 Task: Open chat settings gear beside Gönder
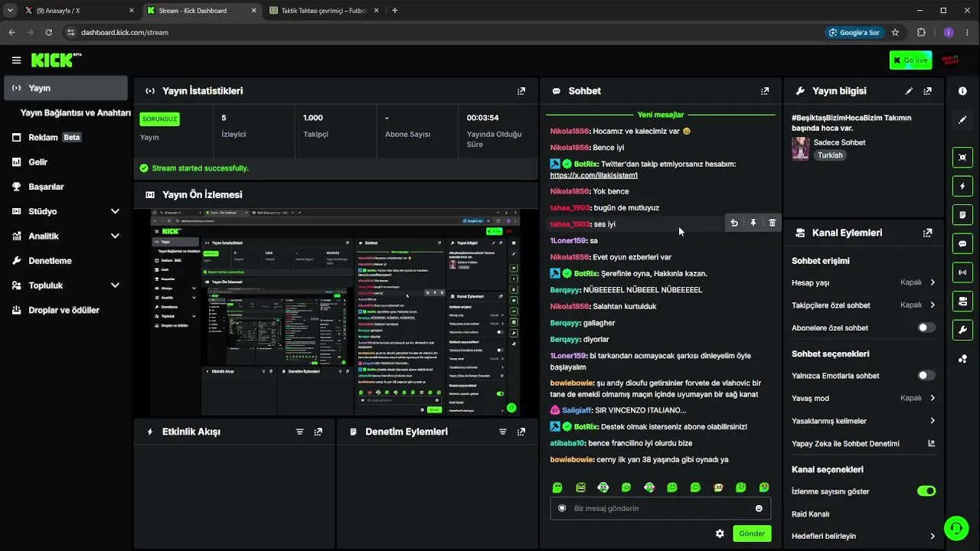720,533
